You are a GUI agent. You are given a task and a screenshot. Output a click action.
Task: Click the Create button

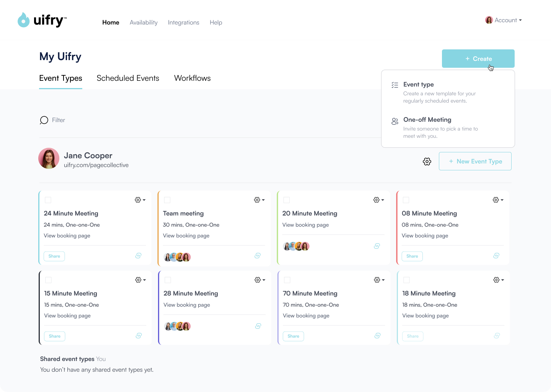(478, 59)
